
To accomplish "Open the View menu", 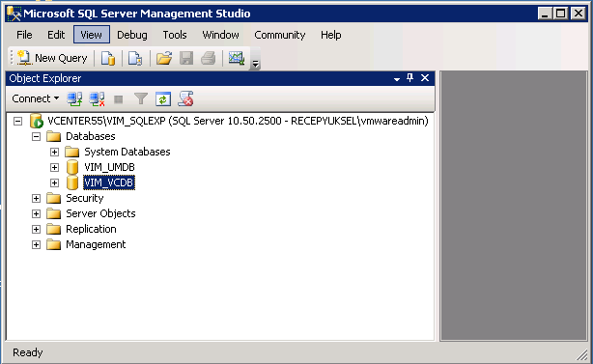I will click(91, 35).
